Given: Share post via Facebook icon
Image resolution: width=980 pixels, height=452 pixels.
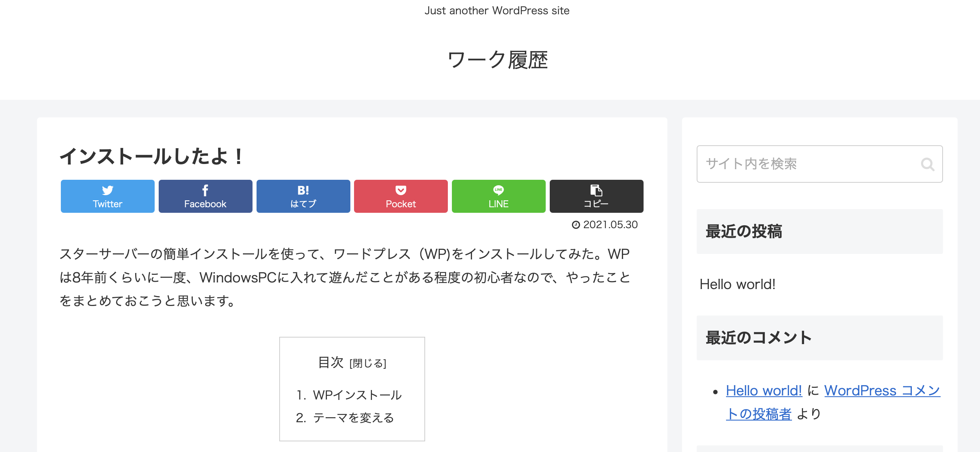Looking at the screenshot, I should click(x=205, y=190).
